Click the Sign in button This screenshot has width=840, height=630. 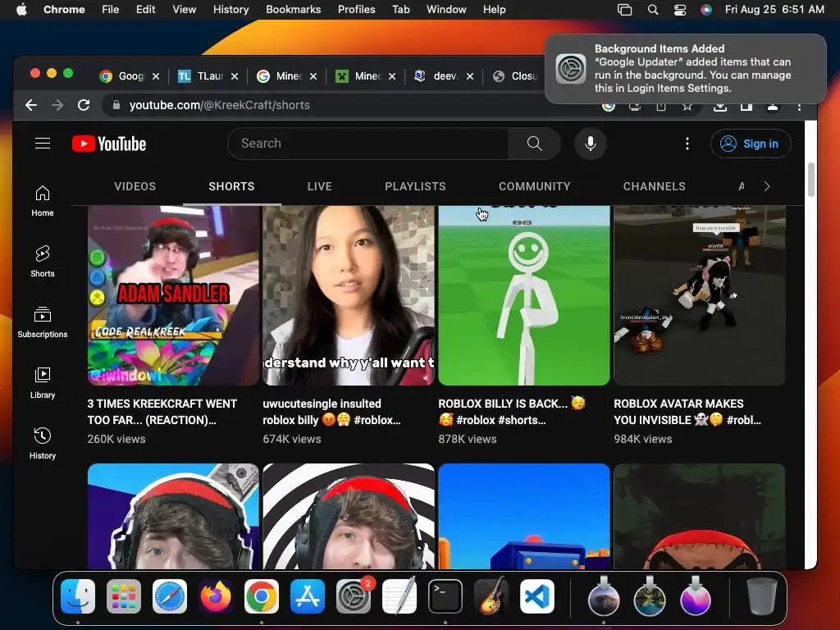[x=751, y=144]
